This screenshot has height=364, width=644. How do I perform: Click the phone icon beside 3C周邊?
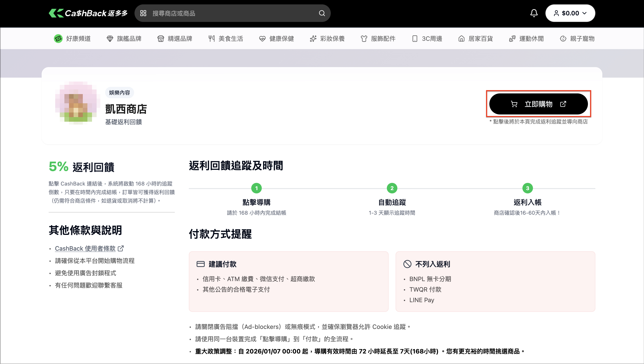415,39
